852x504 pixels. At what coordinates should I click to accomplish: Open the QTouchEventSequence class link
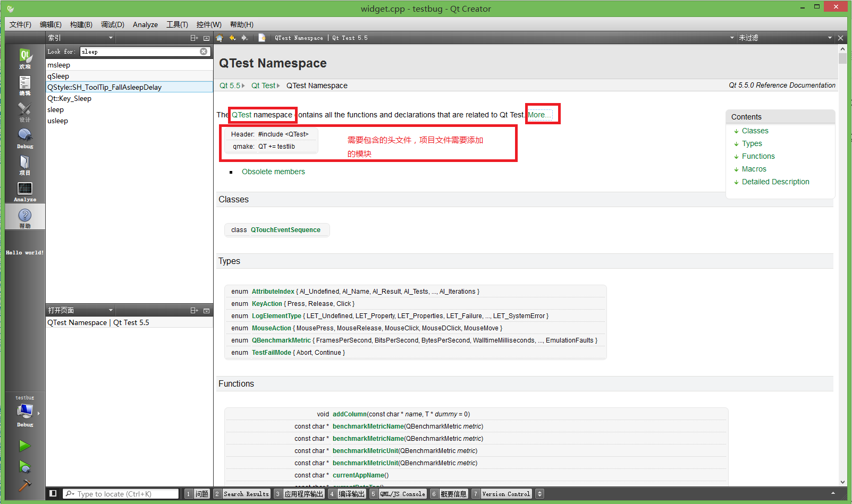[x=285, y=230]
